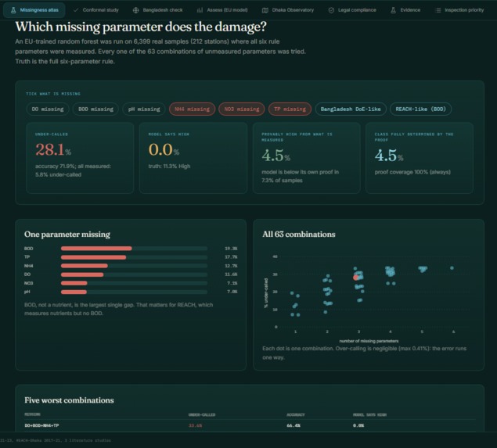Click the 12.7% value in the NH4 row

231,266
